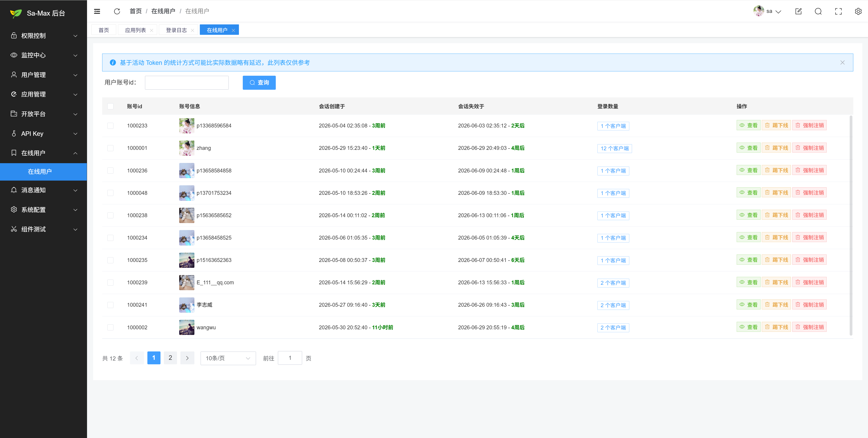Viewport: 868px width, 438px height.
Task: Toggle the select-all header checkbox
Action: (111, 106)
